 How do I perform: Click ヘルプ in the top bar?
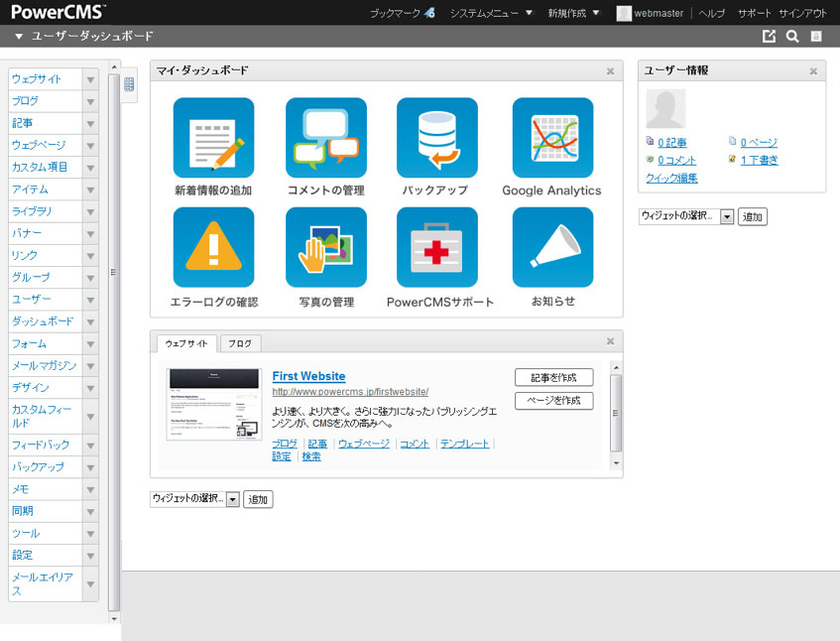[x=711, y=13]
